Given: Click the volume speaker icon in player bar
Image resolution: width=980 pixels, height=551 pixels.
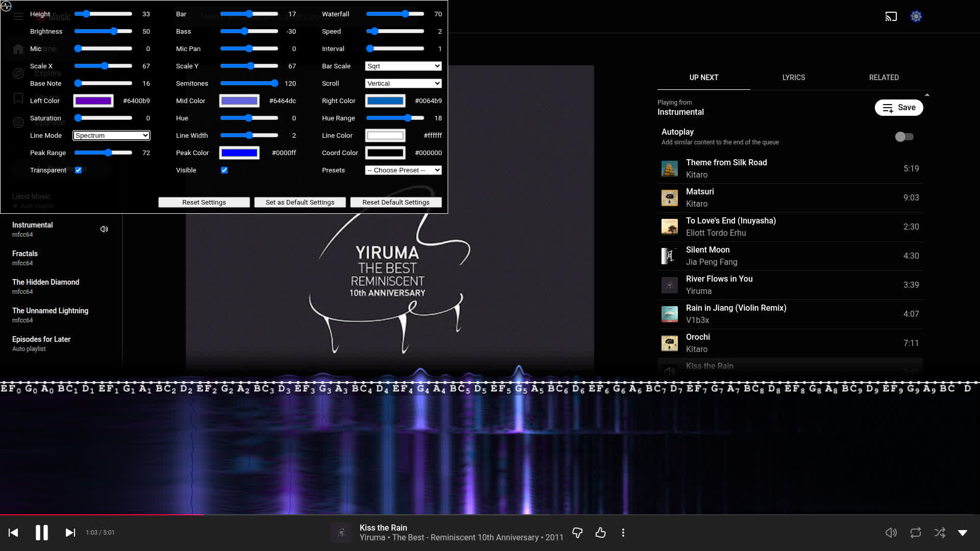Looking at the screenshot, I should pos(891,533).
